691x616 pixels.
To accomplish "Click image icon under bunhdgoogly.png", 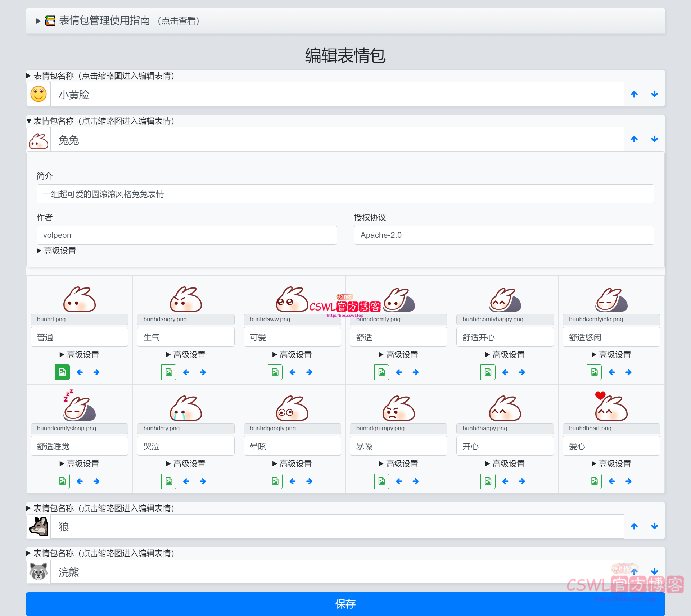I will point(275,481).
